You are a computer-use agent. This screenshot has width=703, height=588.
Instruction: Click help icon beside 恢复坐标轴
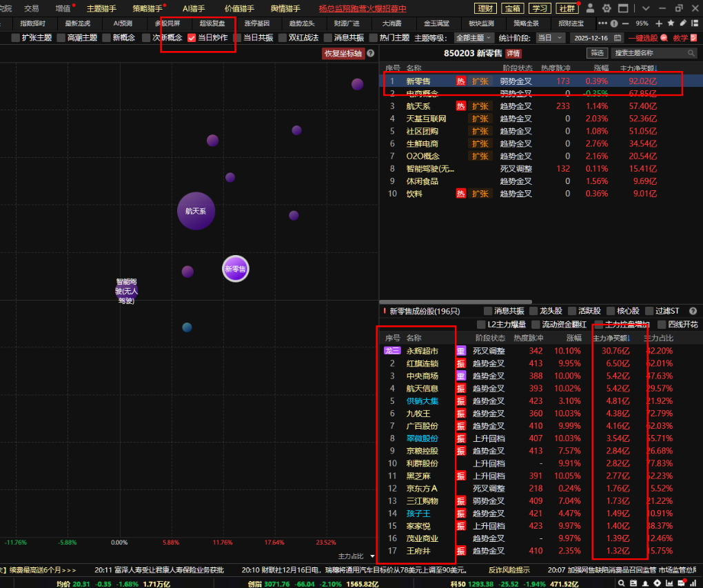click(x=371, y=53)
